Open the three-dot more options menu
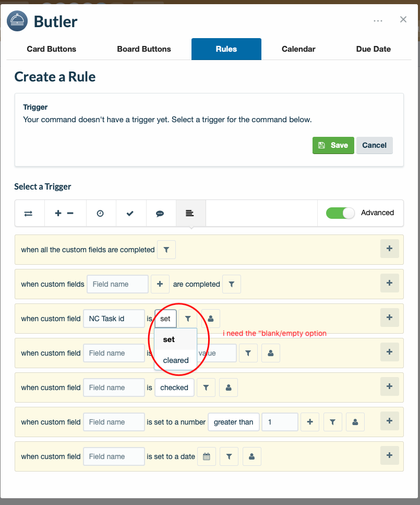Viewport: 420px width, 505px height. point(378,20)
